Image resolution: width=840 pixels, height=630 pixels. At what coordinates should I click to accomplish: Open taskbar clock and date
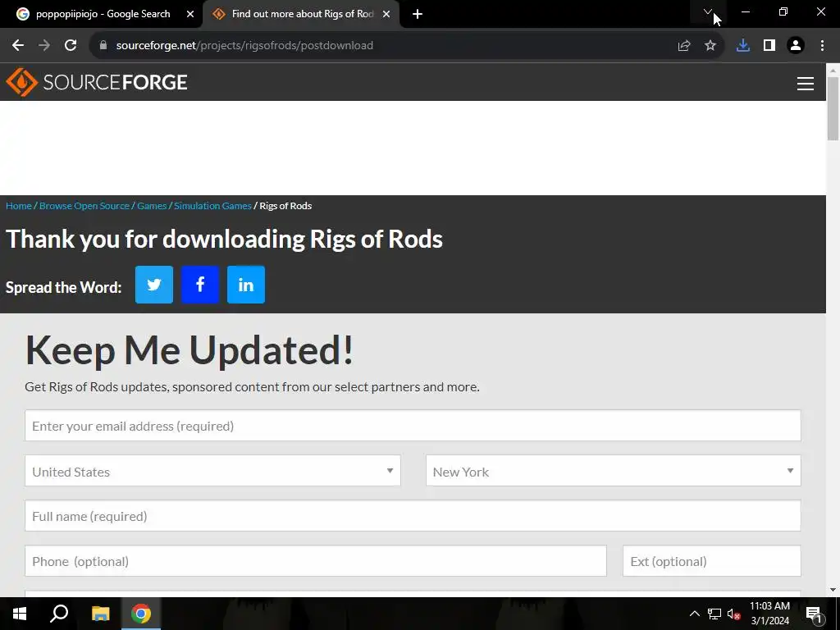(769, 614)
